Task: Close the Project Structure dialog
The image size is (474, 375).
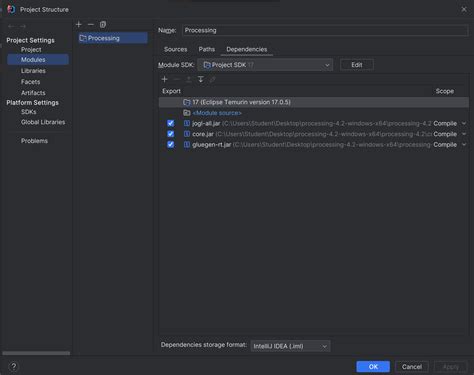Action: click(x=464, y=9)
